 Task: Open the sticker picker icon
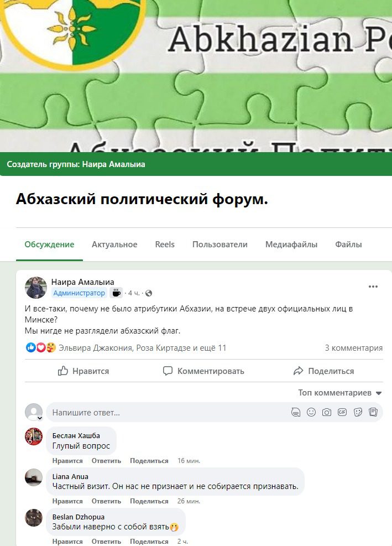tap(358, 412)
